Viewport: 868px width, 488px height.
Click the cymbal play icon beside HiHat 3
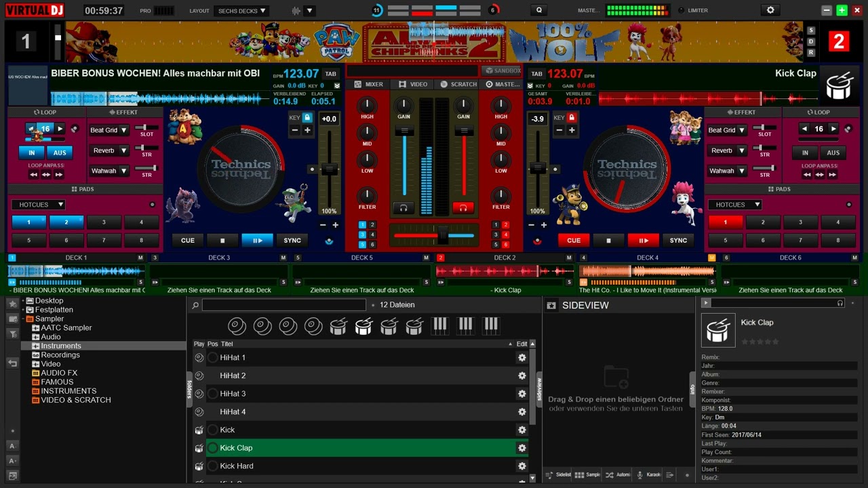(199, 394)
